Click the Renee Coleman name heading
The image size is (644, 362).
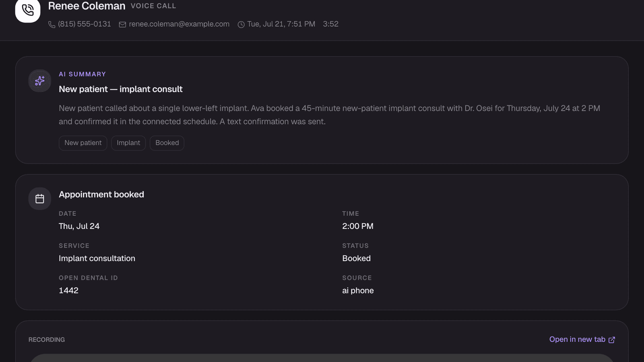pyautogui.click(x=87, y=6)
